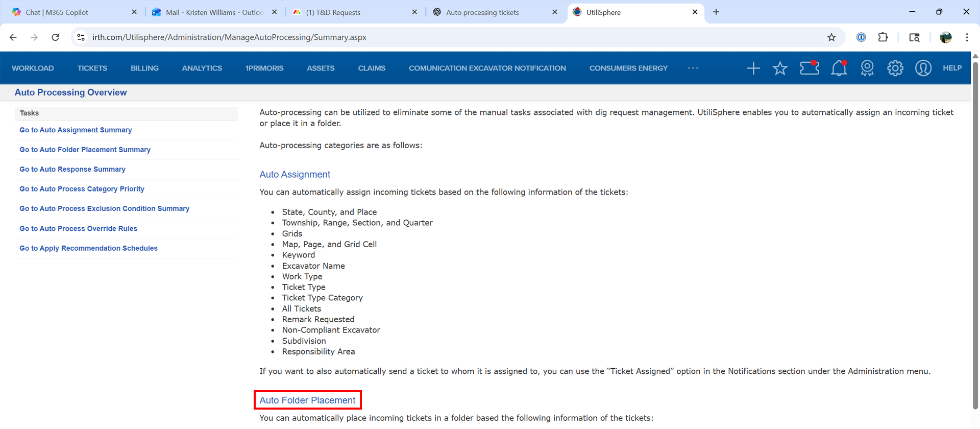Click the page vertical scrollbar
980x429 pixels.
pyautogui.click(x=975, y=235)
